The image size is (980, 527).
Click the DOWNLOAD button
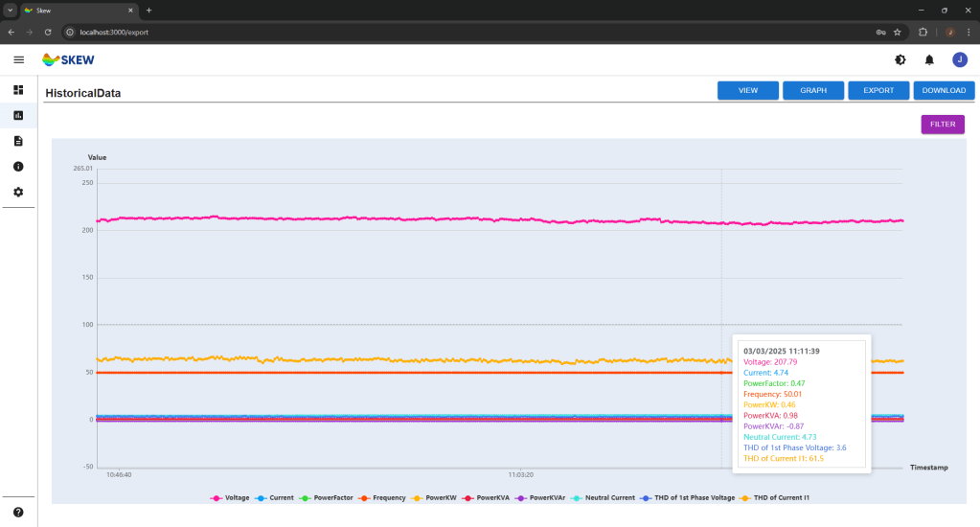[x=944, y=90]
